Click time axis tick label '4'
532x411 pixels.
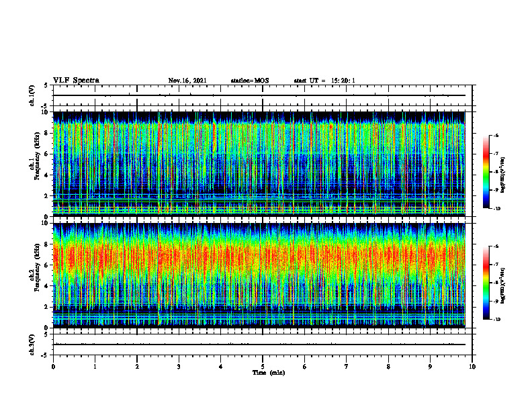click(x=221, y=367)
